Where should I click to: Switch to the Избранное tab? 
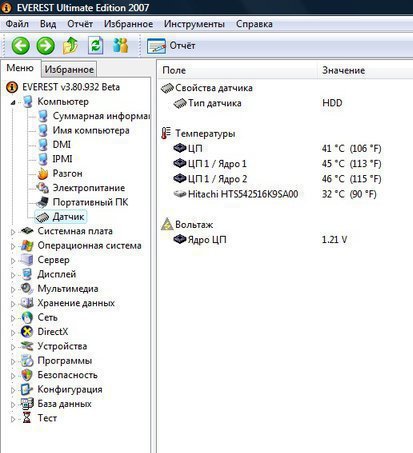(x=69, y=69)
